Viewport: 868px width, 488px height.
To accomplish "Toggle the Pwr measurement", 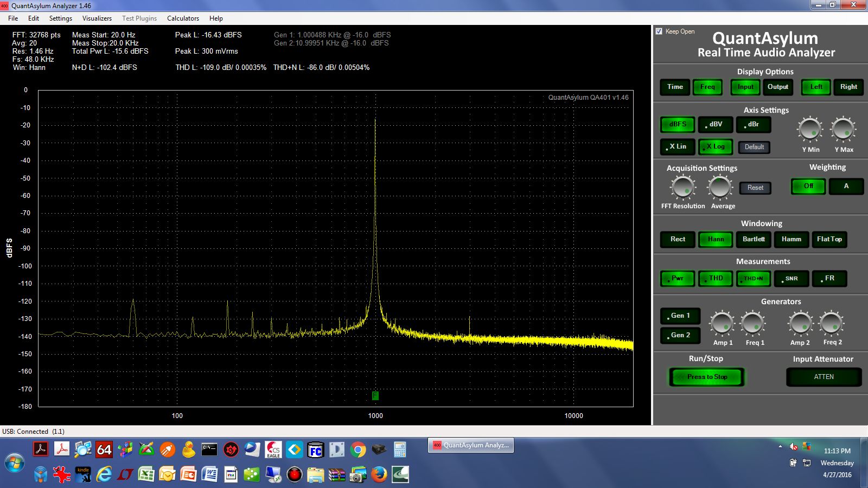I will [x=678, y=278].
